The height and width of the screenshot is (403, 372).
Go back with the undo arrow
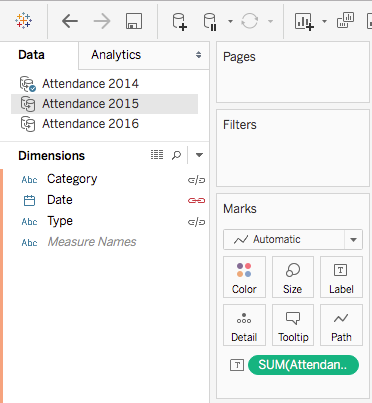[x=70, y=21]
